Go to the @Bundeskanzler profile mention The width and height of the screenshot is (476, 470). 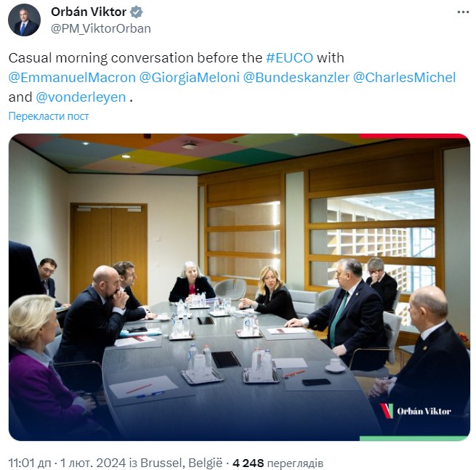297,77
